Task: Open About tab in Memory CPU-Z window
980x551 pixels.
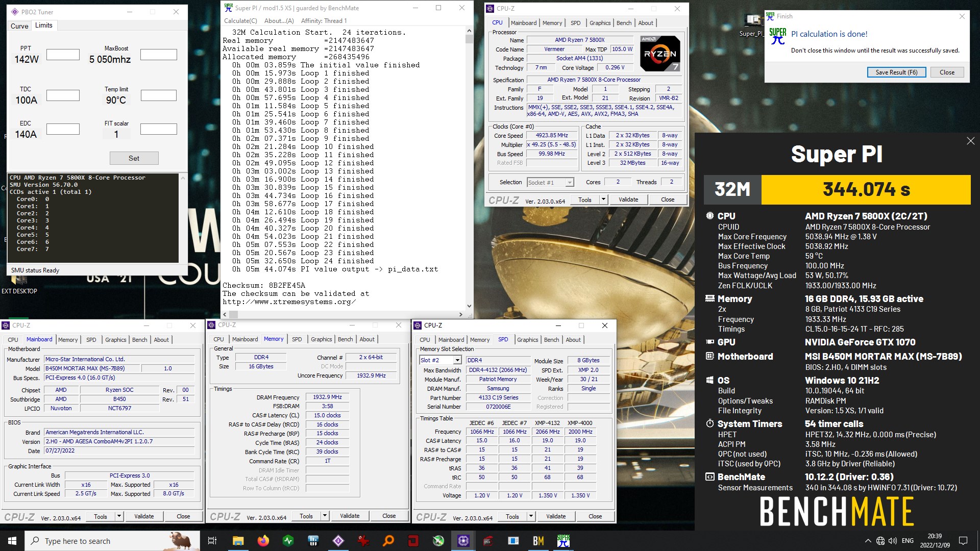Action: click(367, 339)
